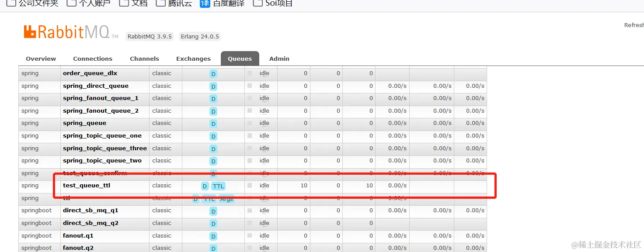Viewport: 644px width, 252px height.
Task: Open queue direct_sb_mq_q2
Action: point(91,223)
